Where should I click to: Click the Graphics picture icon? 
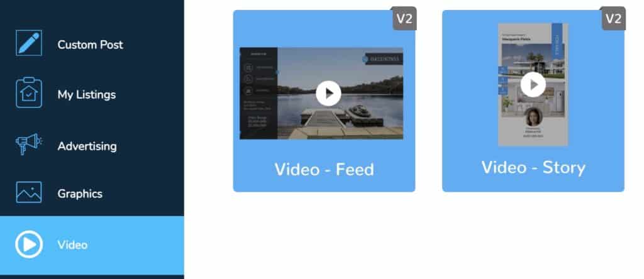[29, 192]
